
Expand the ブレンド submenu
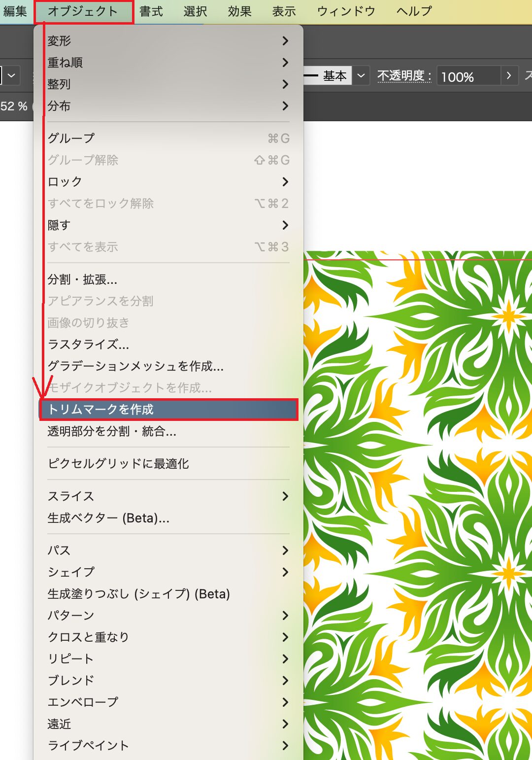[168, 681]
